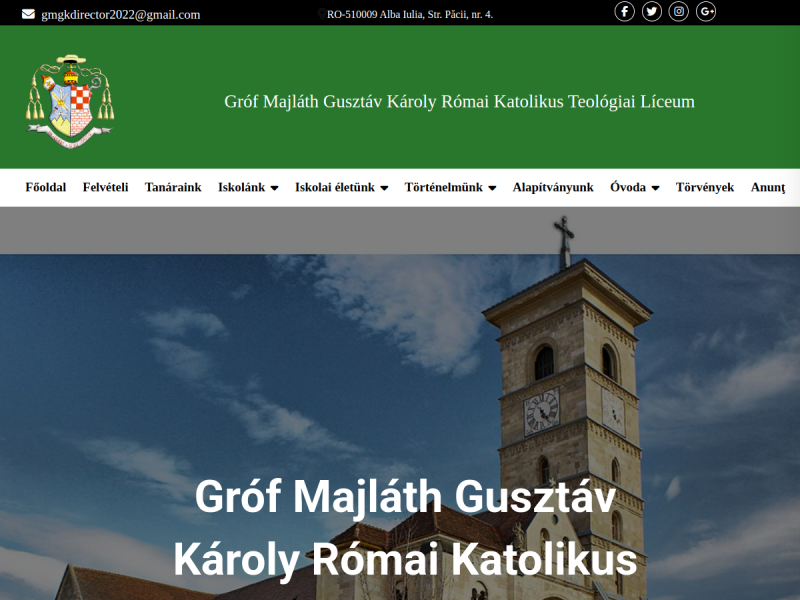
Task: Open the Törvények menu item
Action: point(703,187)
